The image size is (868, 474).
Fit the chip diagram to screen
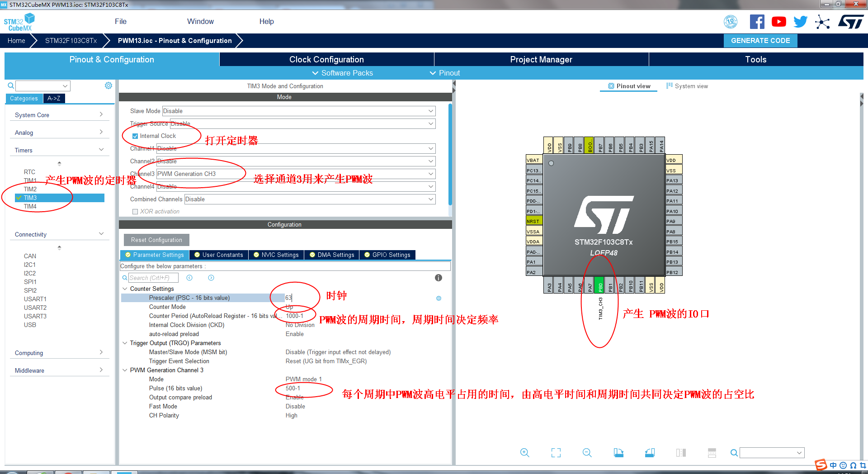pyautogui.click(x=556, y=452)
